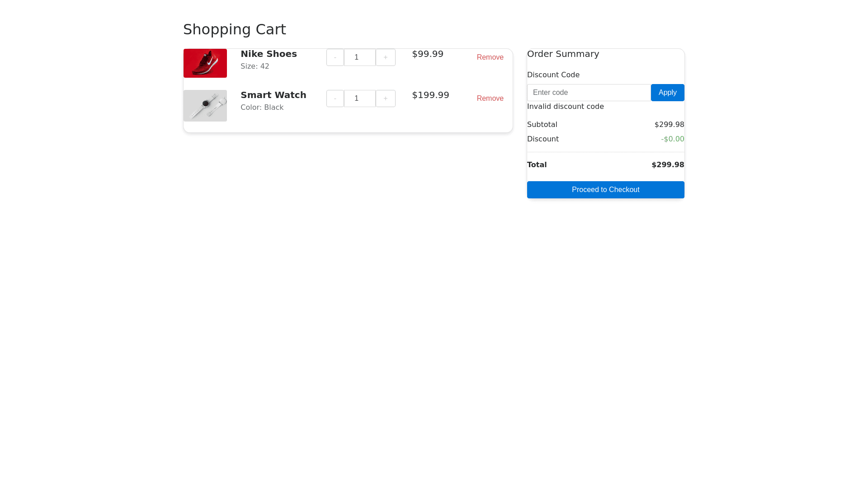The height and width of the screenshot is (488, 868).
Task: Proceed to Checkout
Action: (605, 190)
